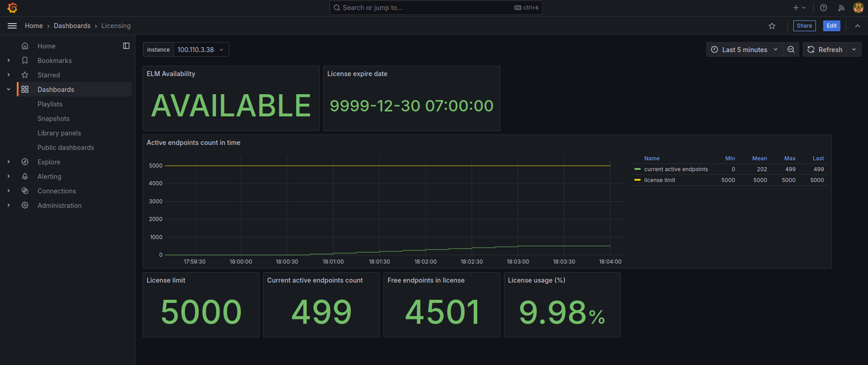Collapse the top toolbar with chevron
Image resolution: width=868 pixels, height=365 pixels.
[858, 26]
